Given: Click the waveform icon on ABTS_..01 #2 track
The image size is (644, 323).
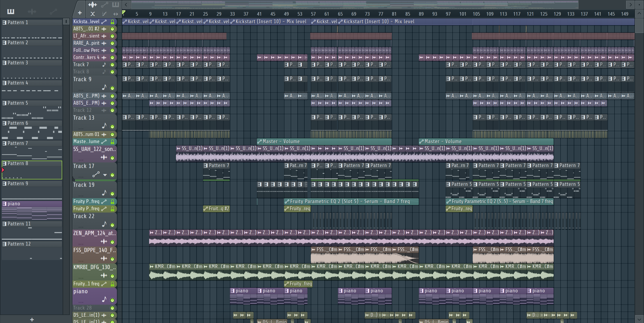Looking at the screenshot, I should [x=104, y=29].
